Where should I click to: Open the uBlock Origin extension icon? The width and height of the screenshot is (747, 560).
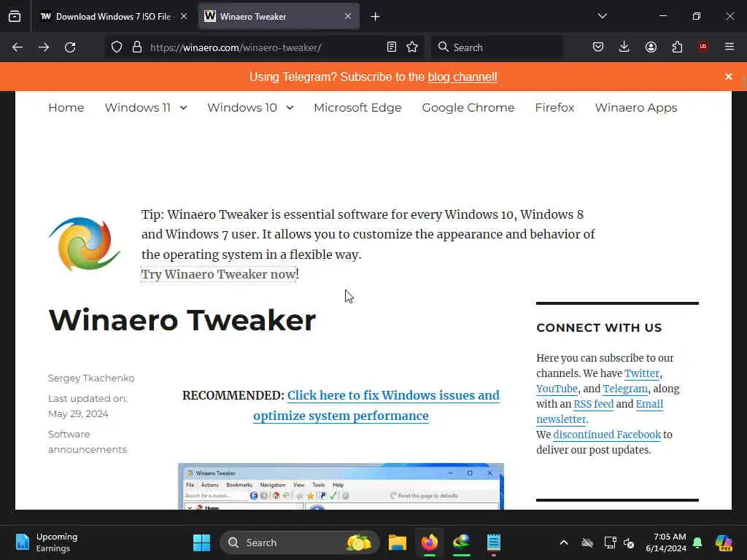pyautogui.click(x=703, y=47)
